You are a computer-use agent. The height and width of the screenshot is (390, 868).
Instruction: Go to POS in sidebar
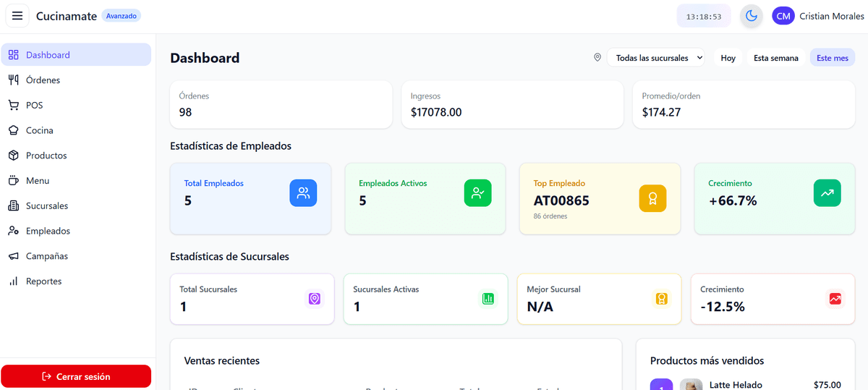(34, 106)
